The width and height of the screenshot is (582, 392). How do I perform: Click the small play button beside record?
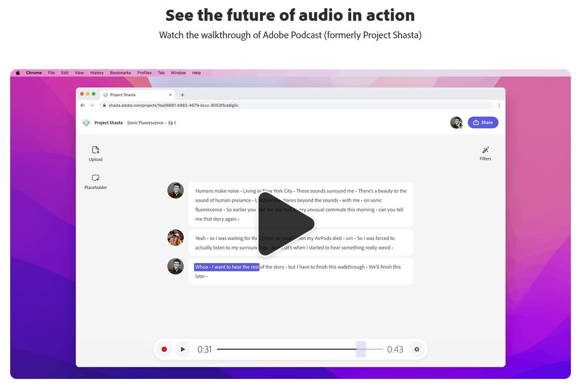tap(183, 349)
